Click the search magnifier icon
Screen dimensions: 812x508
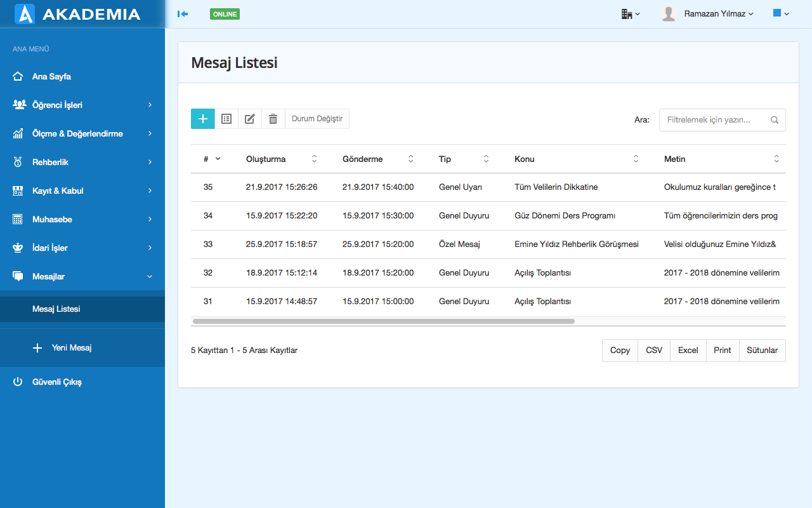(775, 120)
